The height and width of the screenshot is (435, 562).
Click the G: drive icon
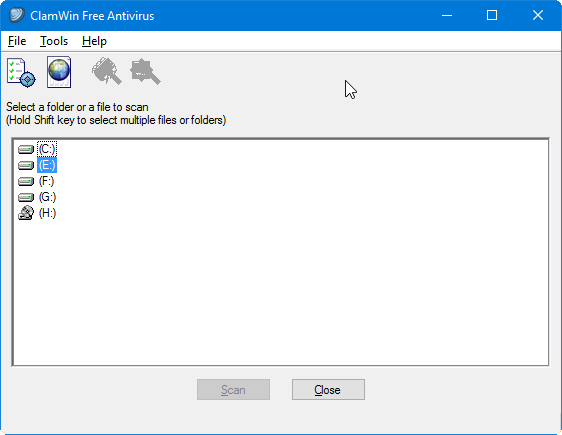(26, 197)
